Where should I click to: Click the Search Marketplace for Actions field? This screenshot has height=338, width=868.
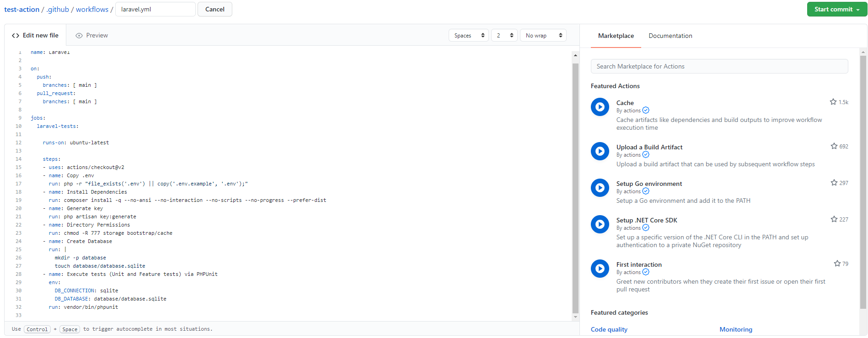point(719,66)
